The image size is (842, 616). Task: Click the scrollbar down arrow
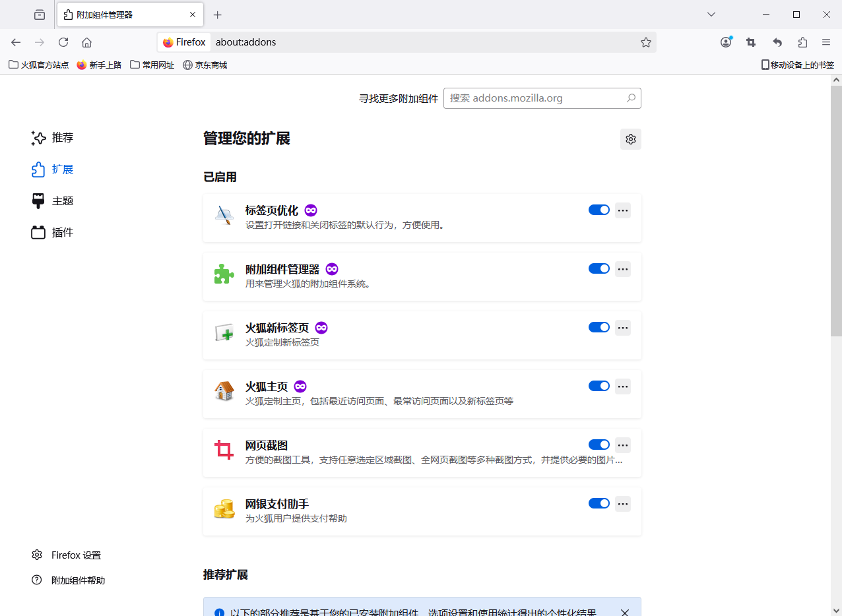pyautogui.click(x=836, y=610)
